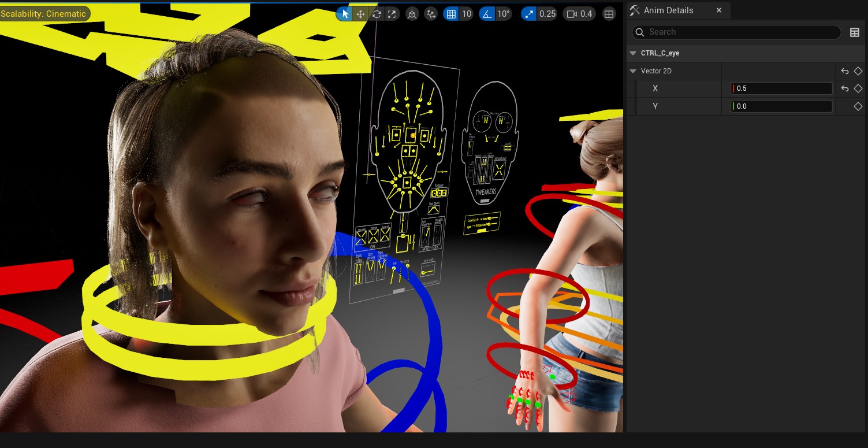This screenshot has height=448, width=868.
Task: Collapse the CTRL_C_eye section
Action: pyautogui.click(x=633, y=53)
